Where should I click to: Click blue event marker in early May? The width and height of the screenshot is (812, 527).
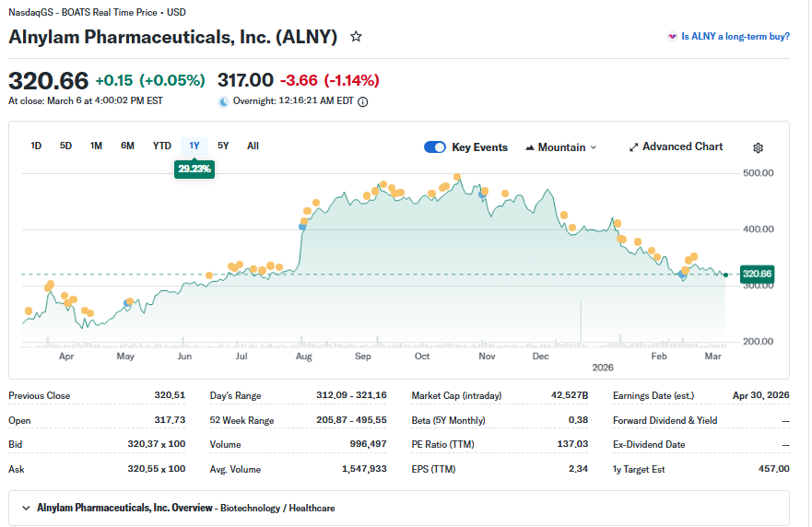(127, 303)
